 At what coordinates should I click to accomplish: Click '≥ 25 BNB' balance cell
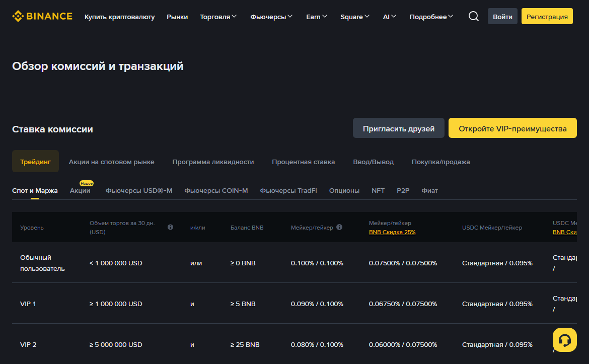pyautogui.click(x=245, y=344)
